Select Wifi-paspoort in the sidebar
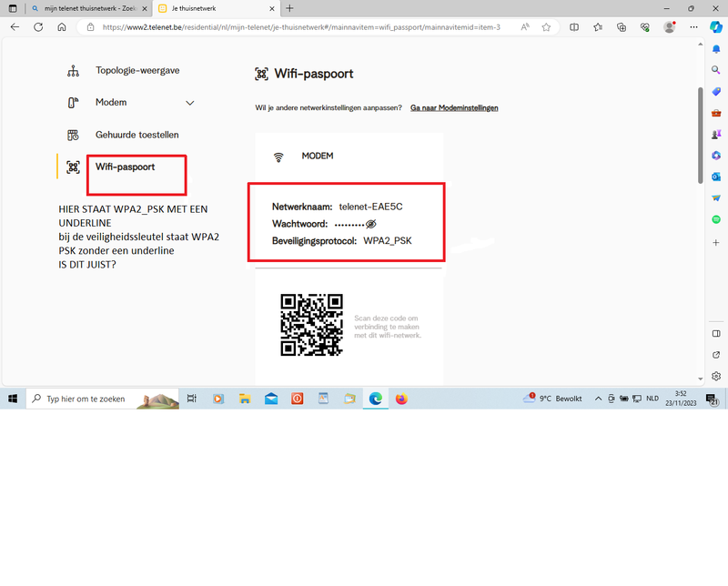The height and width of the screenshot is (586, 728). [125, 167]
